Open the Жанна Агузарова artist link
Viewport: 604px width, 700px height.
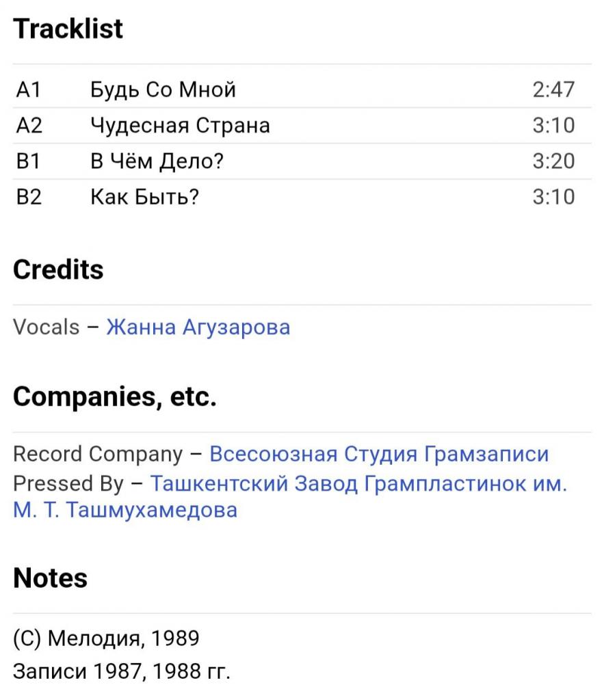tap(198, 327)
